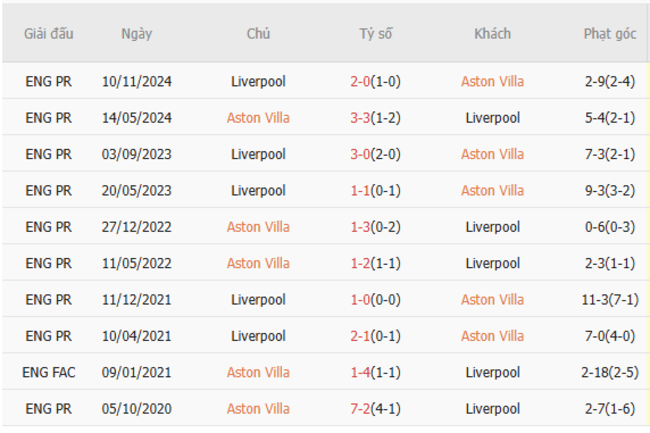Viewport: 650px width, 433px height.
Task: Click the Khách column header
Action: tap(492, 33)
